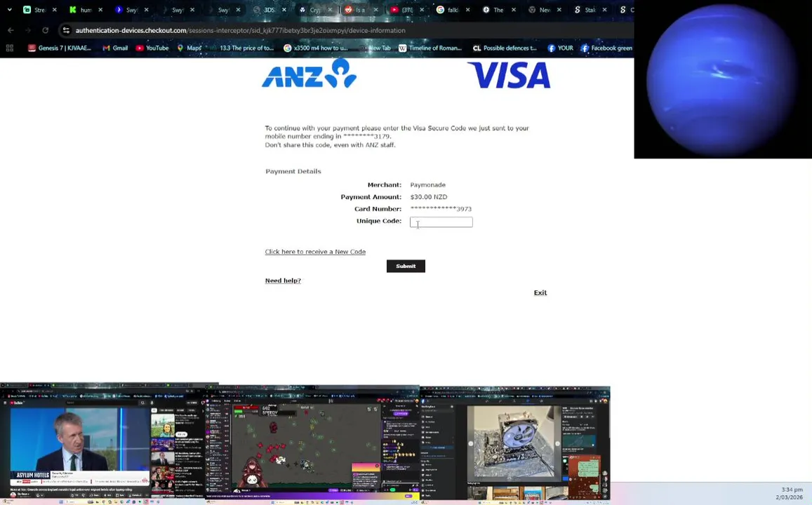Reload the page with the refresh icon
Image resolution: width=812 pixels, height=505 pixels.
tap(46, 31)
